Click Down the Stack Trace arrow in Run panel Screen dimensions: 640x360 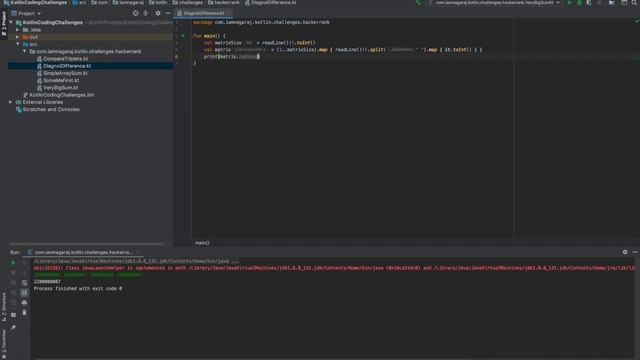click(24, 273)
